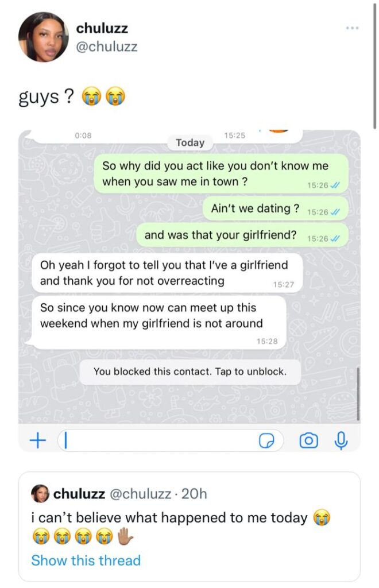
Task: Open the three-dot tweet options menu
Action: 352,28
